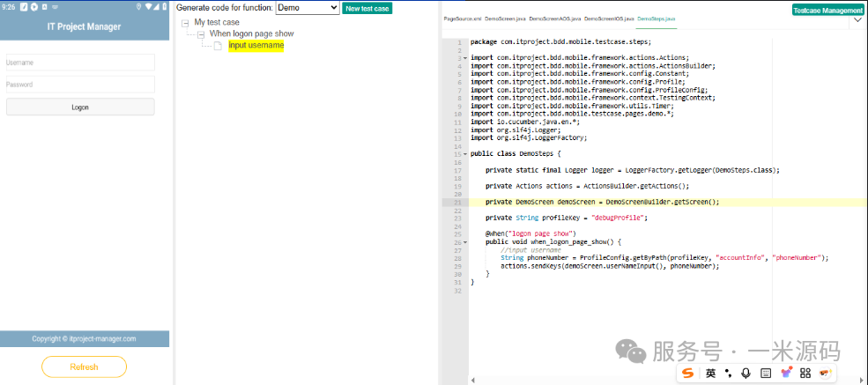
Task: Select the DemoSteps.java tab
Action: [x=656, y=19]
